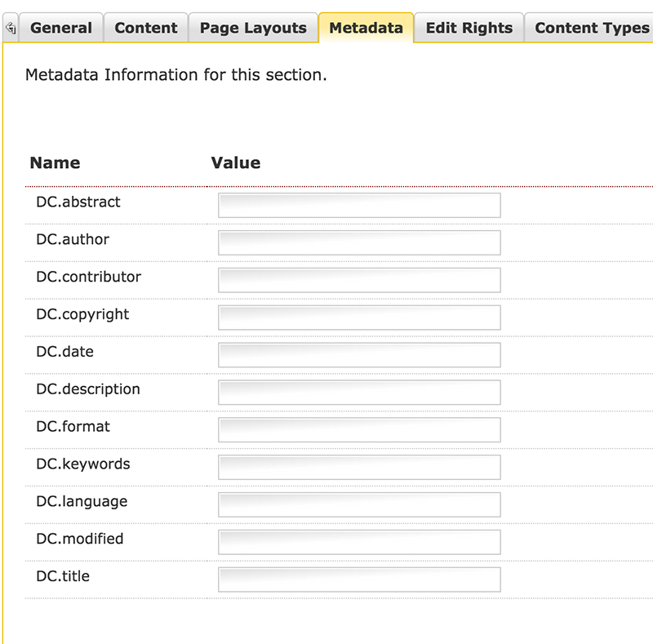The width and height of the screenshot is (653, 644).
Task: Focus the DC.author input field
Action: coord(359,242)
